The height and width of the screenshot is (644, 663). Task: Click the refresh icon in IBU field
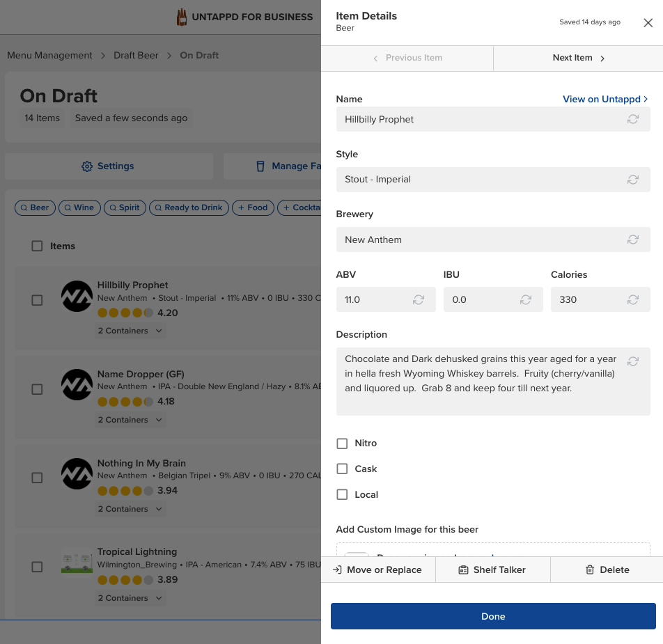point(526,299)
